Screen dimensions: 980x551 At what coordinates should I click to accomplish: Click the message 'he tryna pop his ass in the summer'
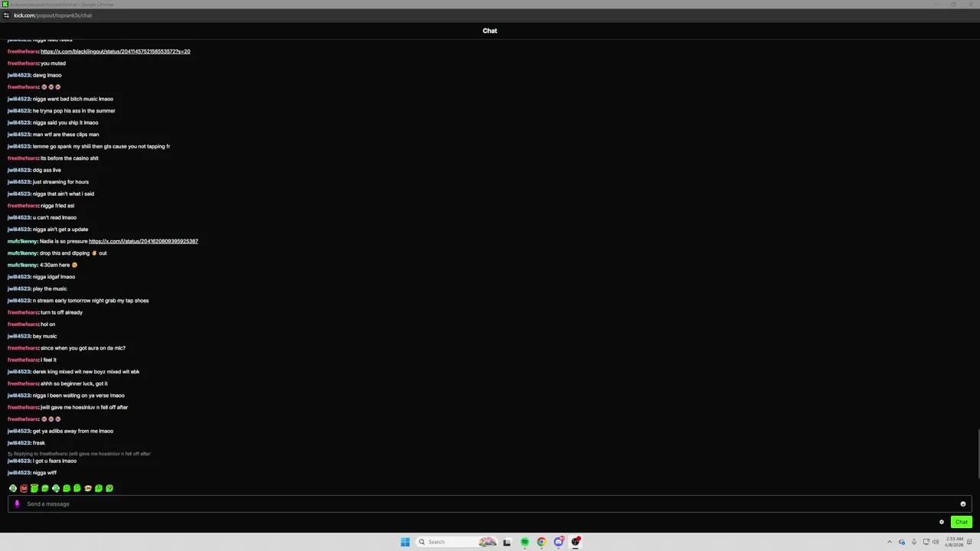tap(73, 111)
